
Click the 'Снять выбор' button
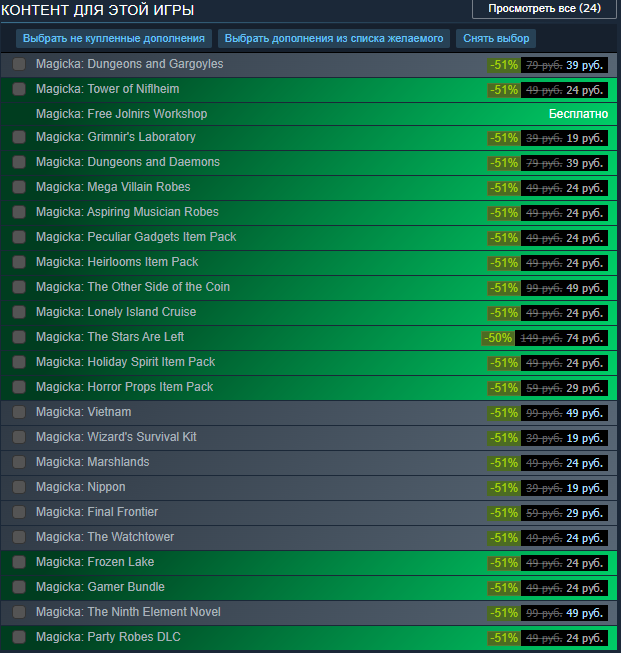tap(496, 38)
